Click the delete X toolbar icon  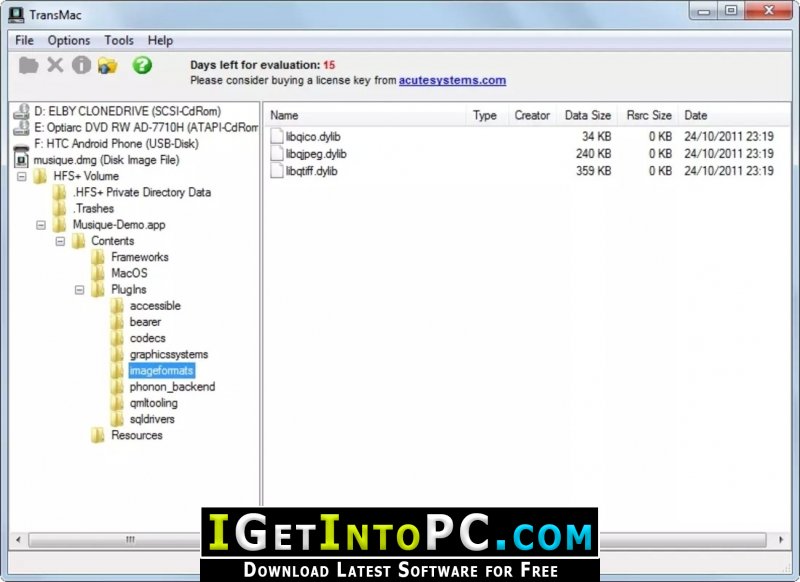tap(55, 65)
